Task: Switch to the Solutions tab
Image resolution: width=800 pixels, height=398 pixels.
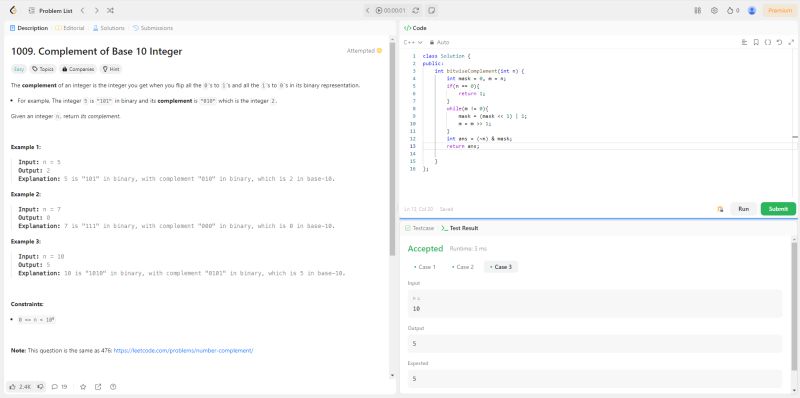Action: point(108,28)
